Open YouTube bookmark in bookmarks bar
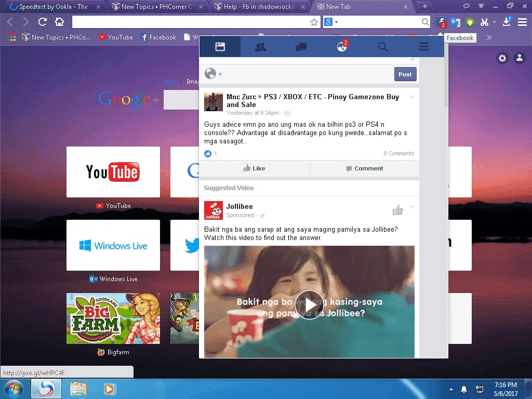 116,37
